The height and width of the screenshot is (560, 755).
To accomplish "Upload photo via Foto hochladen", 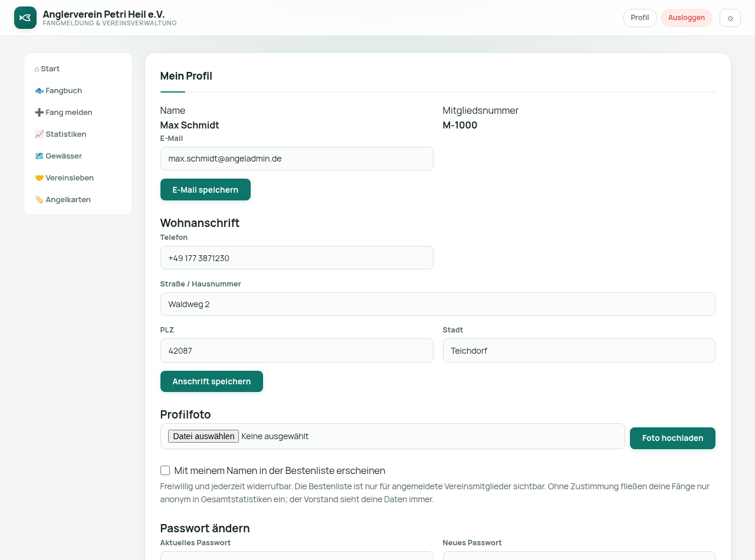I will click(672, 438).
